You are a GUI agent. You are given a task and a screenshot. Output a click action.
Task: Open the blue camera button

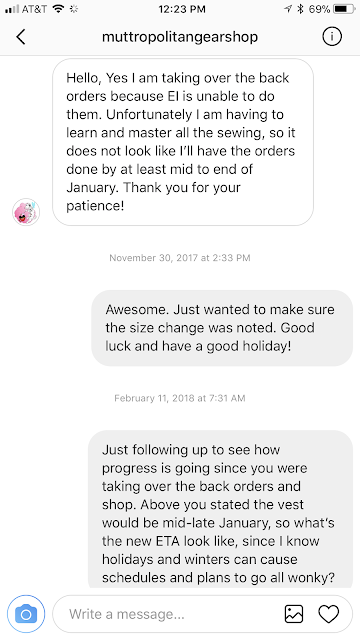point(26,614)
